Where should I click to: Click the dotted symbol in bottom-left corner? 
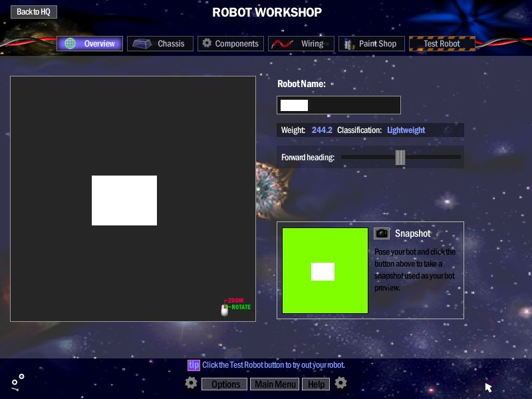pyautogui.click(x=18, y=382)
